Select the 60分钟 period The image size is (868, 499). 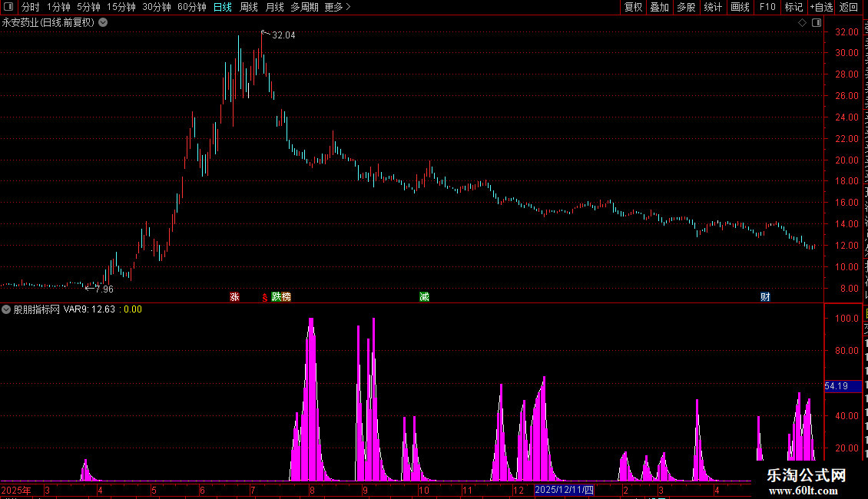(x=192, y=7)
